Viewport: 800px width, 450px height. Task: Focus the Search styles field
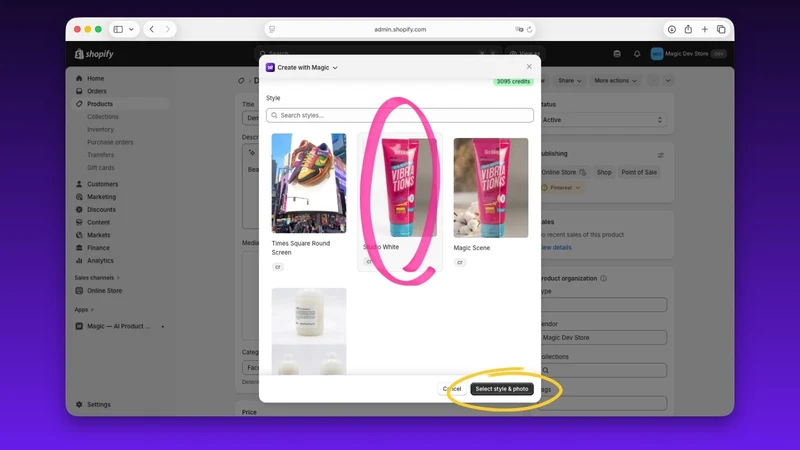399,115
